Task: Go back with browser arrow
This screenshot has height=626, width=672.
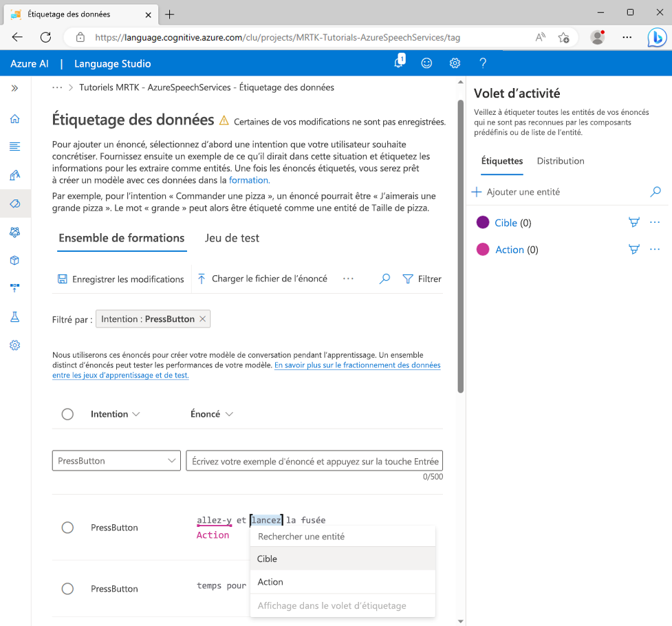Action: (17, 37)
